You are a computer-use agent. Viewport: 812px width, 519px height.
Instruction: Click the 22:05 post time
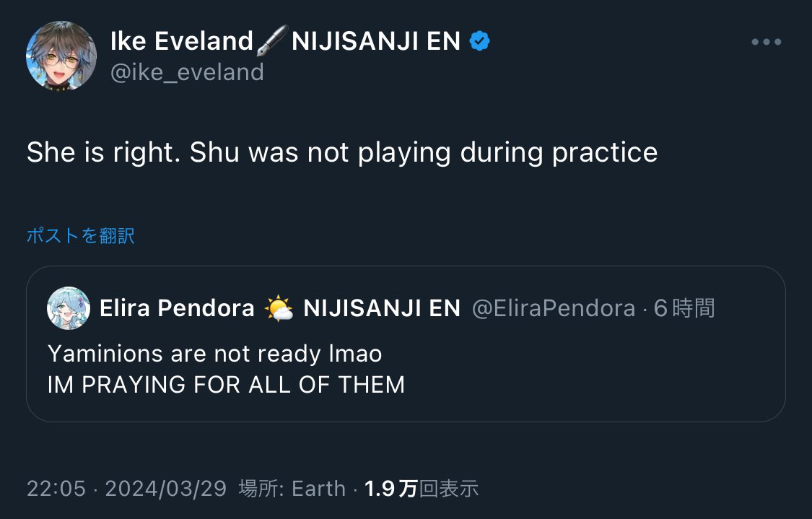[x=56, y=489]
